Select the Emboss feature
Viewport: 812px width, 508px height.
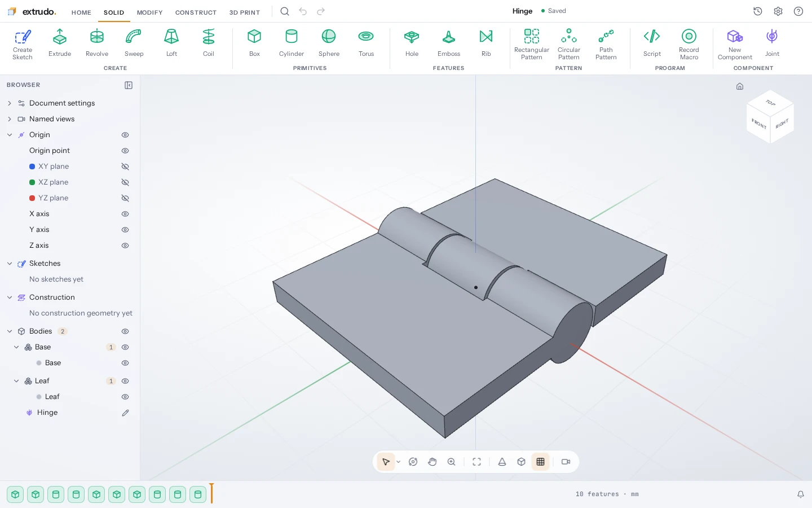[449, 44]
